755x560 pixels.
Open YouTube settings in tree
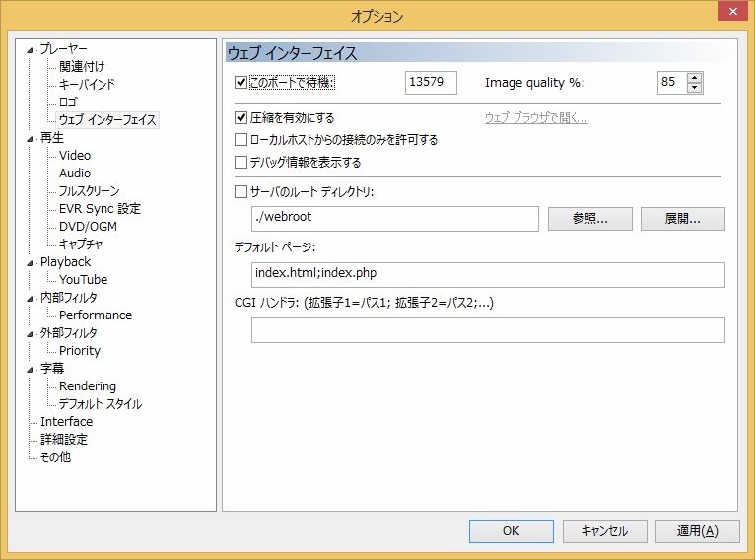click(84, 280)
